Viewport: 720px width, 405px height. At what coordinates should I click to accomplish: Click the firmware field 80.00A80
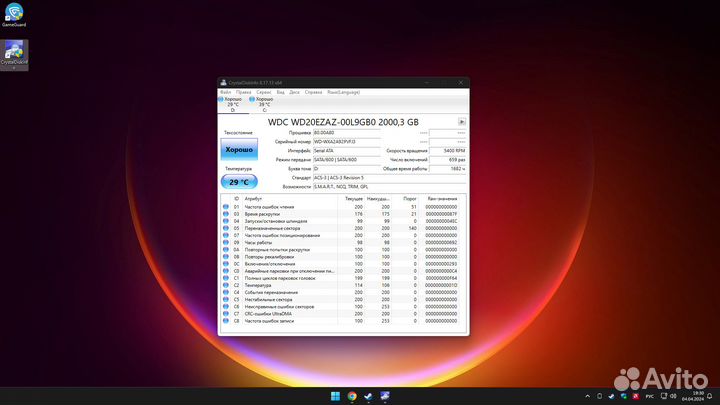[x=347, y=133]
